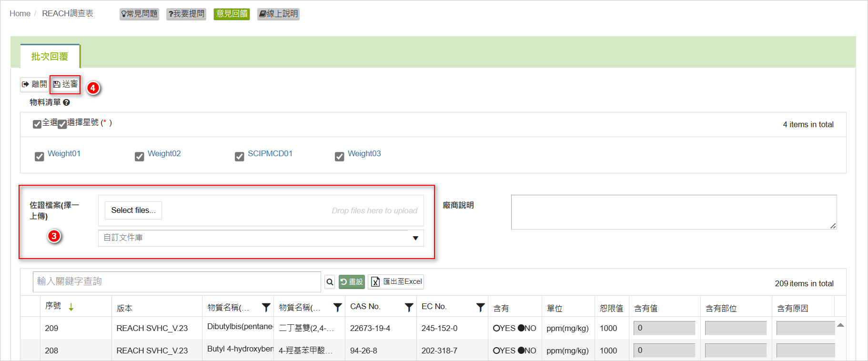The height and width of the screenshot is (361, 868).
Task: Uncheck the Weight03 checkbox
Action: (340, 157)
